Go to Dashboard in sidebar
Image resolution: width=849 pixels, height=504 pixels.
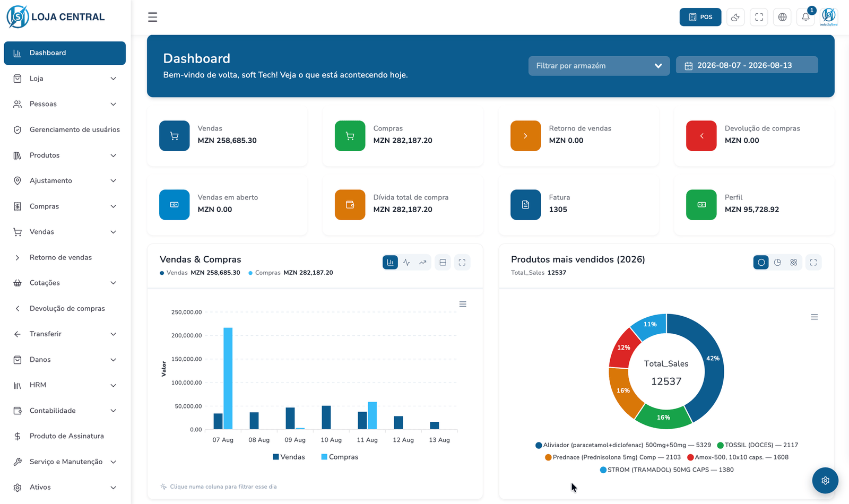(x=65, y=53)
